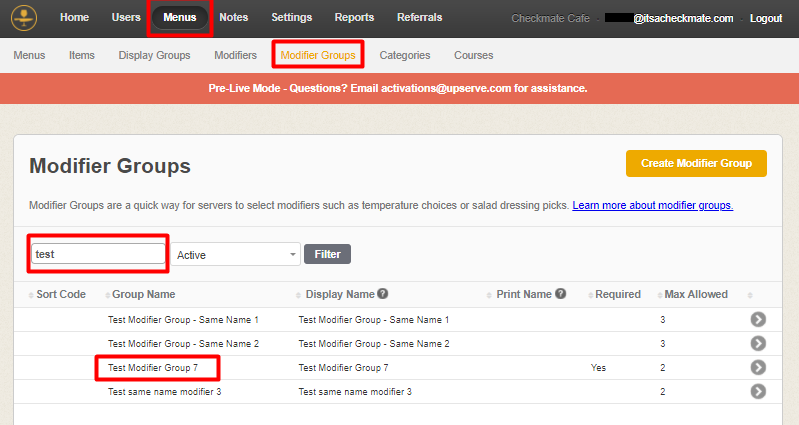
Task: Go to the Categories tab
Action: [405, 55]
